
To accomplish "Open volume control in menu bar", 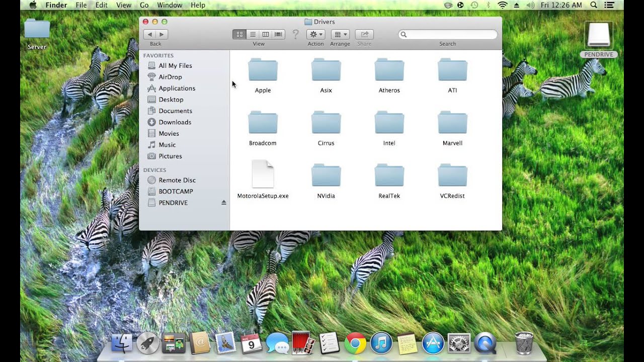I will [530, 5].
